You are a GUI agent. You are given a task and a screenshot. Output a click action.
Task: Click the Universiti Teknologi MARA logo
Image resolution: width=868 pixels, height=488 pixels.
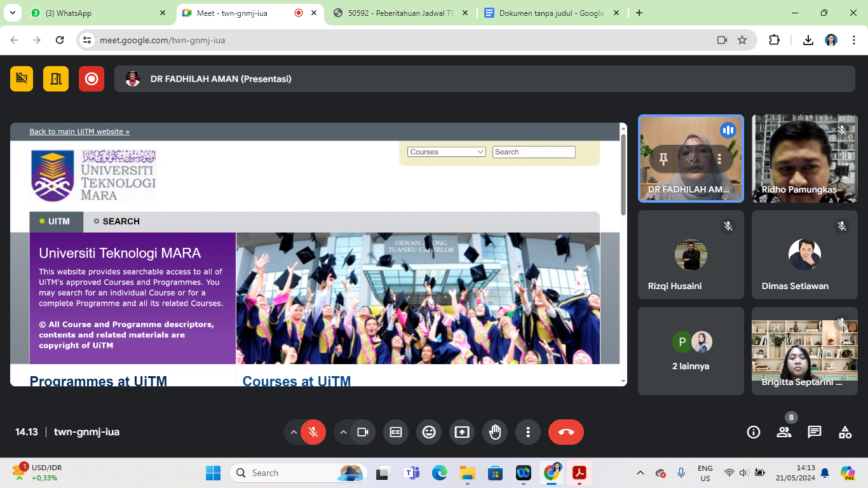point(93,175)
